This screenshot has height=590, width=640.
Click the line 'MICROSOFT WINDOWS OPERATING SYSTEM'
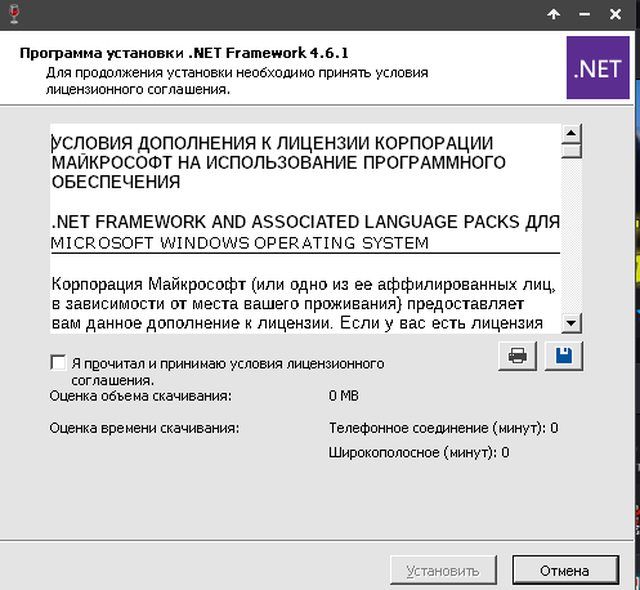coord(240,243)
